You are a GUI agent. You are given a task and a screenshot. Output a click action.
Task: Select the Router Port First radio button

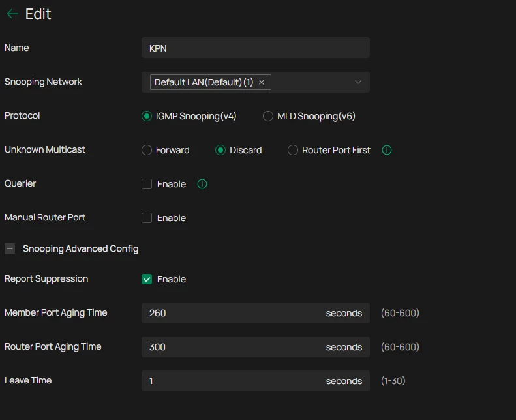293,150
